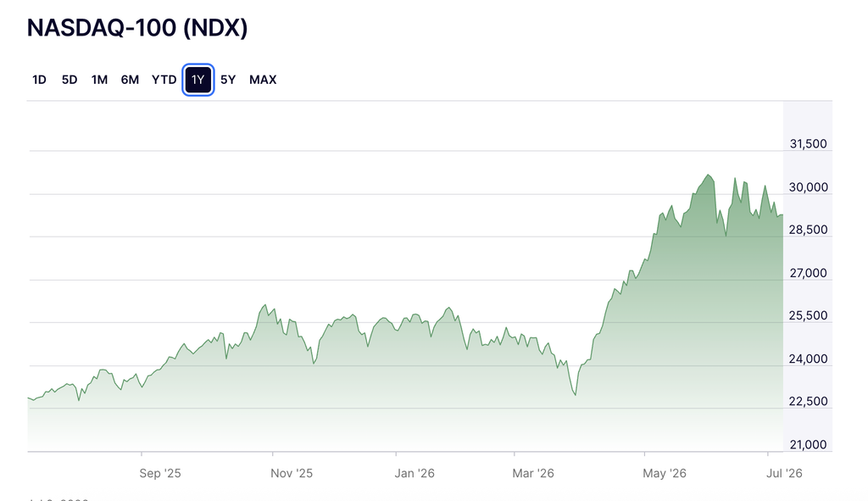Click the Mar '26 x-axis label
Viewport: 868px width, 501px height.
[x=533, y=473]
